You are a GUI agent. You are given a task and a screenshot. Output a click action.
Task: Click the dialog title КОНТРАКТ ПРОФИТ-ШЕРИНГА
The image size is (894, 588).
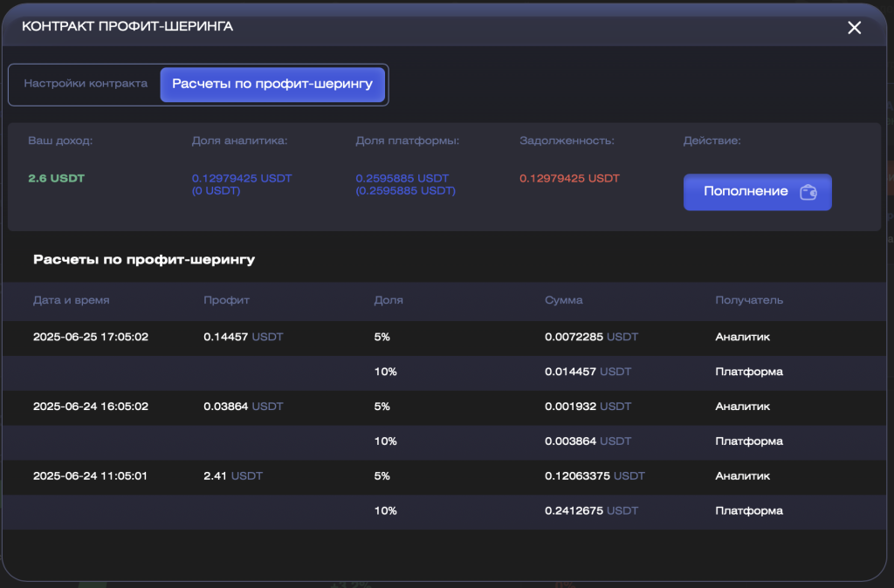click(x=127, y=26)
